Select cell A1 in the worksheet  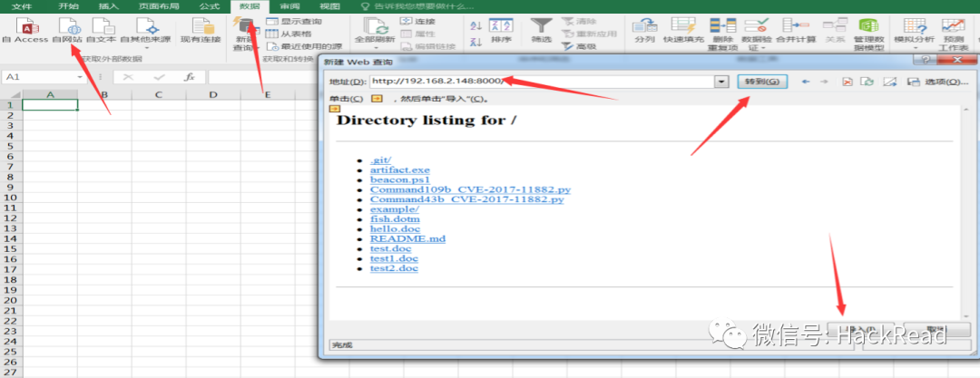click(50, 105)
